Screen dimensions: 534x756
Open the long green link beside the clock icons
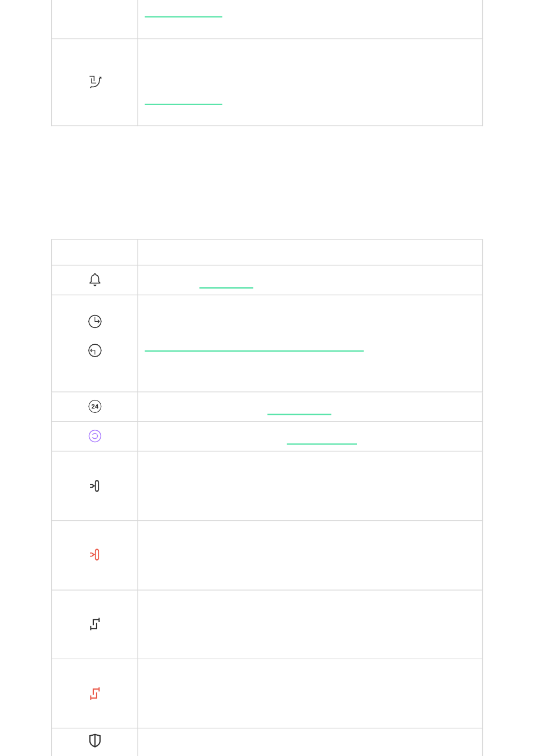point(254,350)
